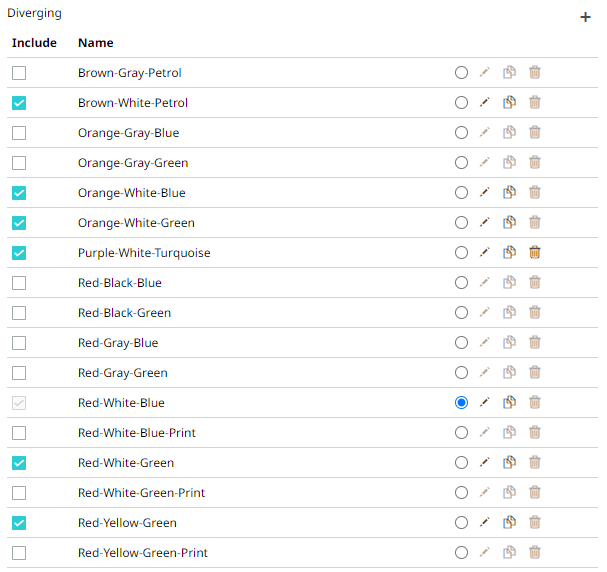The image size is (607, 572).
Task: Duplicate the Brown-Gray-Petrol palette
Action: [x=509, y=73]
